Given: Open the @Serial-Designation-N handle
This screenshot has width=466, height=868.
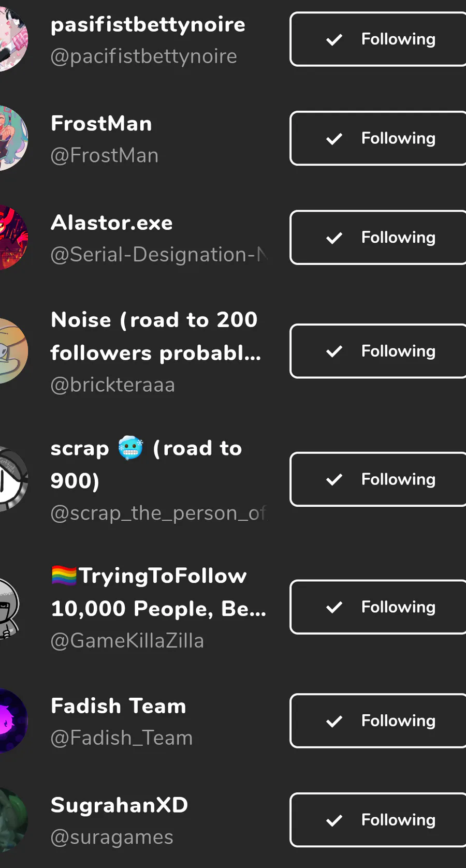Looking at the screenshot, I should pos(158,255).
